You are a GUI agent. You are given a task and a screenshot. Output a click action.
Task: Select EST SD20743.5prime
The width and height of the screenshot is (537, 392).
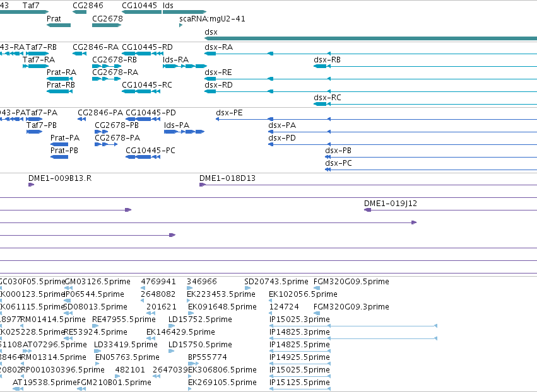276,282
